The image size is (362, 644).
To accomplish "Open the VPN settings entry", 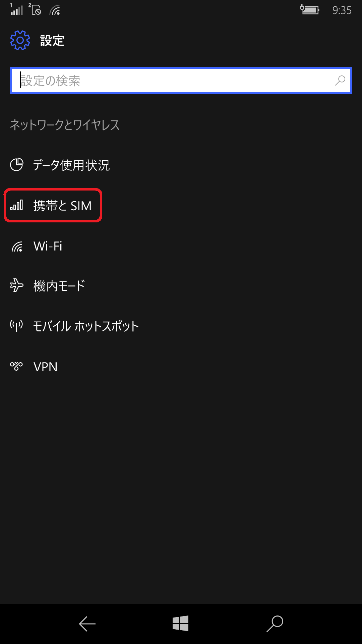I will coord(181,367).
